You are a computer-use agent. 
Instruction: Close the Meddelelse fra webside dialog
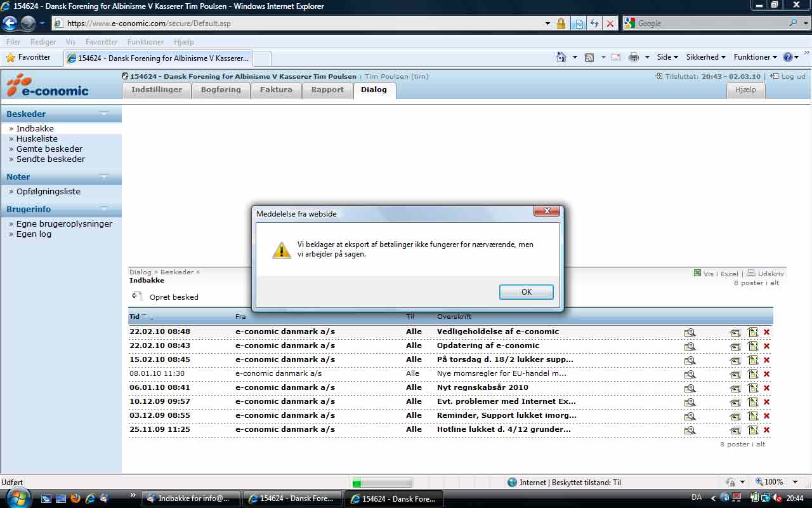[x=546, y=211]
